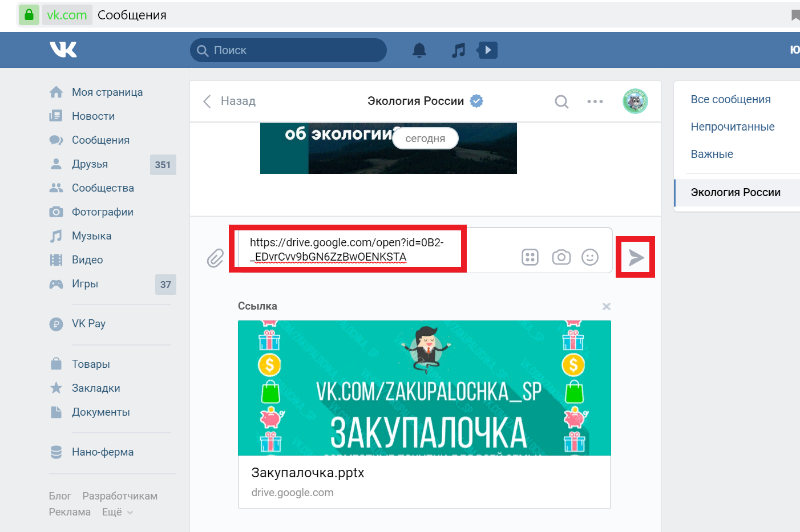Open Нано-ферма in sidebar

(x=103, y=452)
